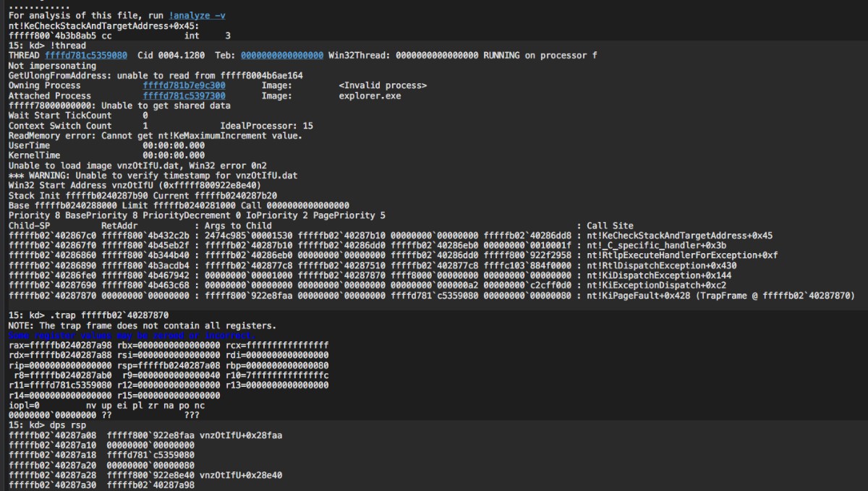Click the Call Site column header
The height and width of the screenshot is (491, 868).
(610, 226)
